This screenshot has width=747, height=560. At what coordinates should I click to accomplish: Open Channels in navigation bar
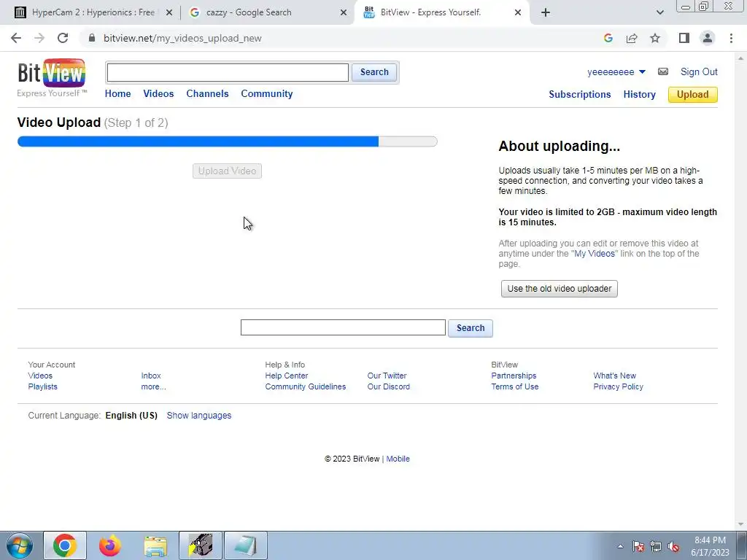[207, 94]
